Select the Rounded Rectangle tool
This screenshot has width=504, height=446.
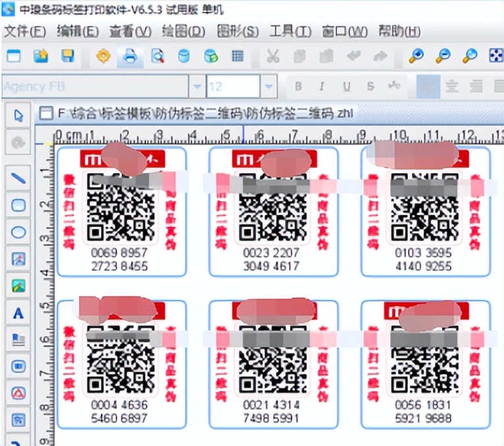point(18,205)
